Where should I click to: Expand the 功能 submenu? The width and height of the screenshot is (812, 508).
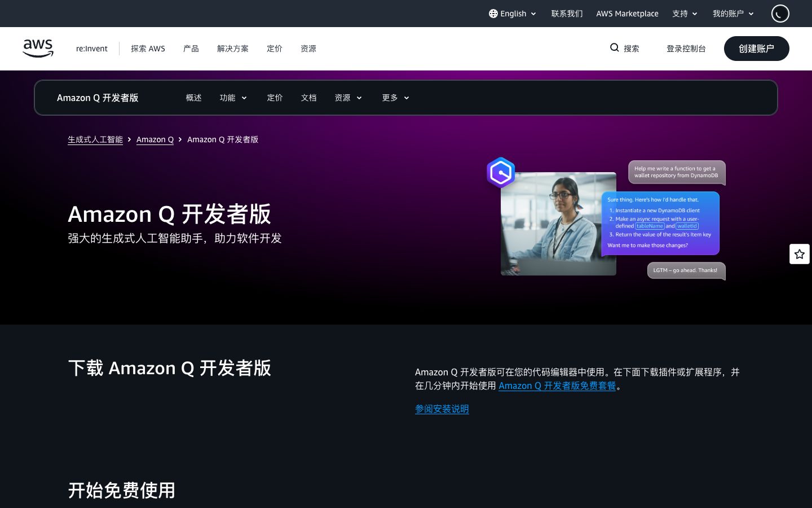(x=233, y=98)
